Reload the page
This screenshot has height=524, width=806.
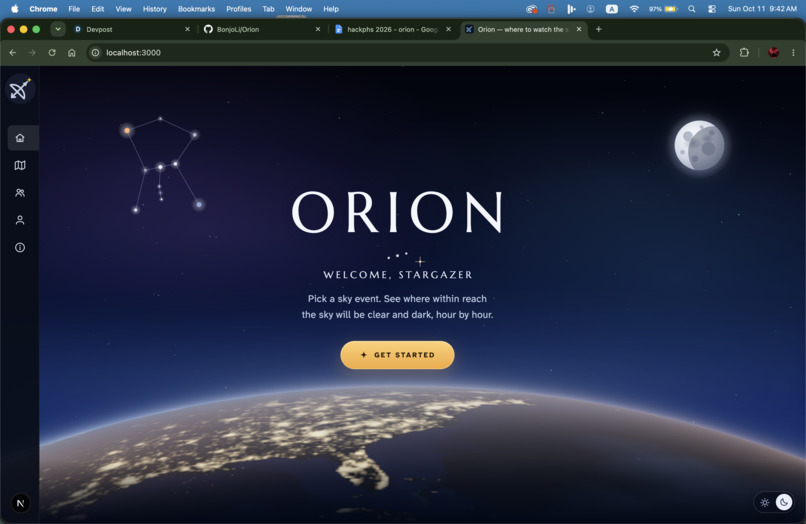52,52
